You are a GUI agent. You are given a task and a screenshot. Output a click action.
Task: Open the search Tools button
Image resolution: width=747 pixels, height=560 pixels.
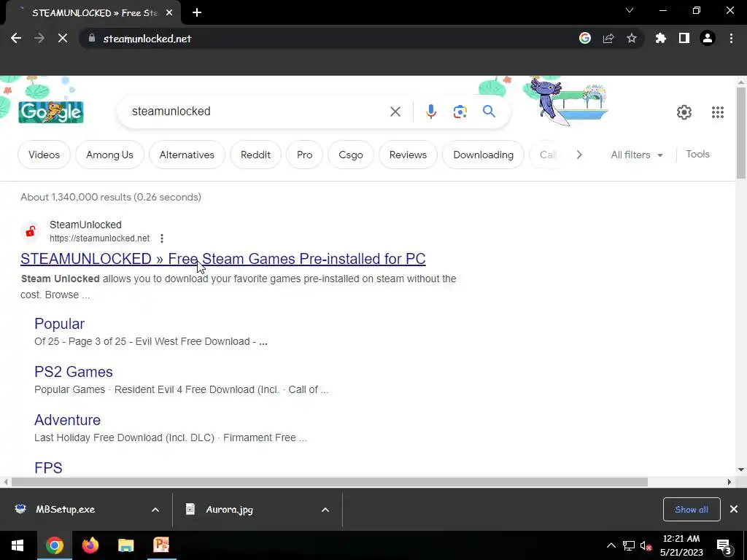(697, 155)
